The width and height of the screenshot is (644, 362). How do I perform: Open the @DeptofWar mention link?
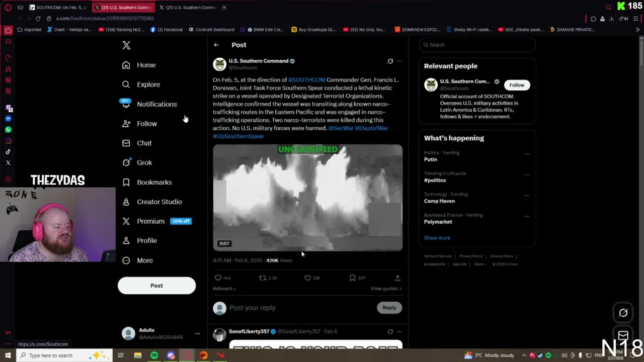point(372,128)
